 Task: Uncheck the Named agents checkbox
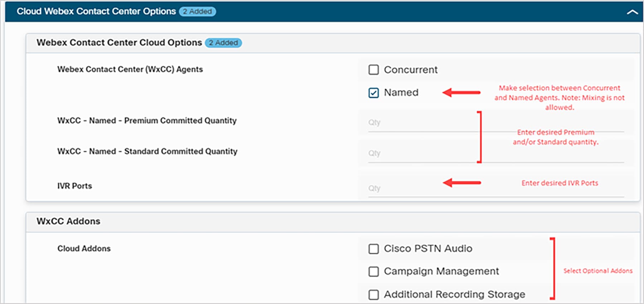pos(374,93)
